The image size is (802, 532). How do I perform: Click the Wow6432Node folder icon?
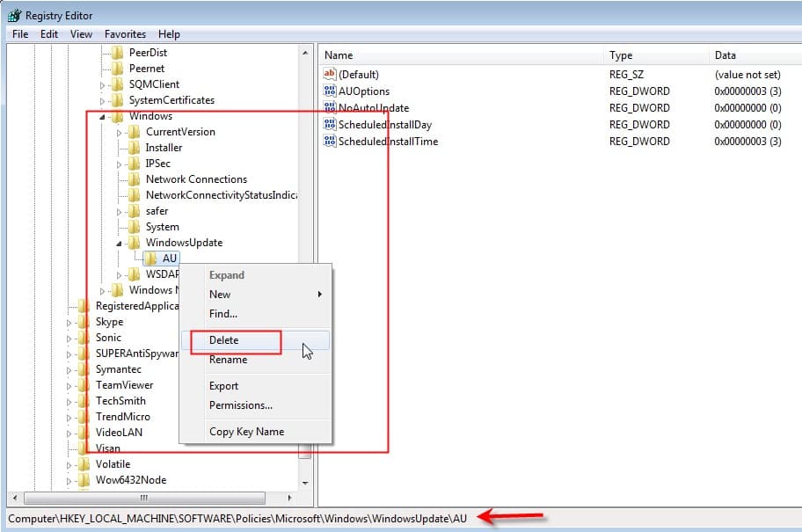click(84, 480)
